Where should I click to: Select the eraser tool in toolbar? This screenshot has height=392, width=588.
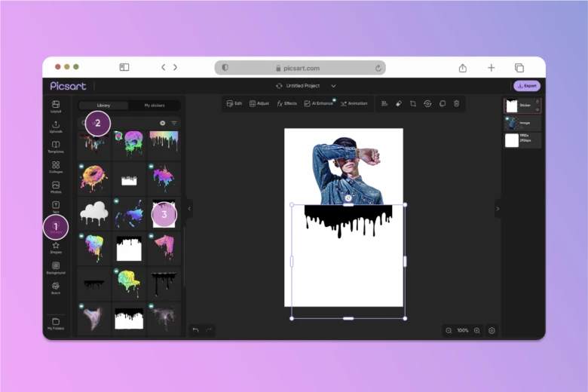tap(399, 103)
